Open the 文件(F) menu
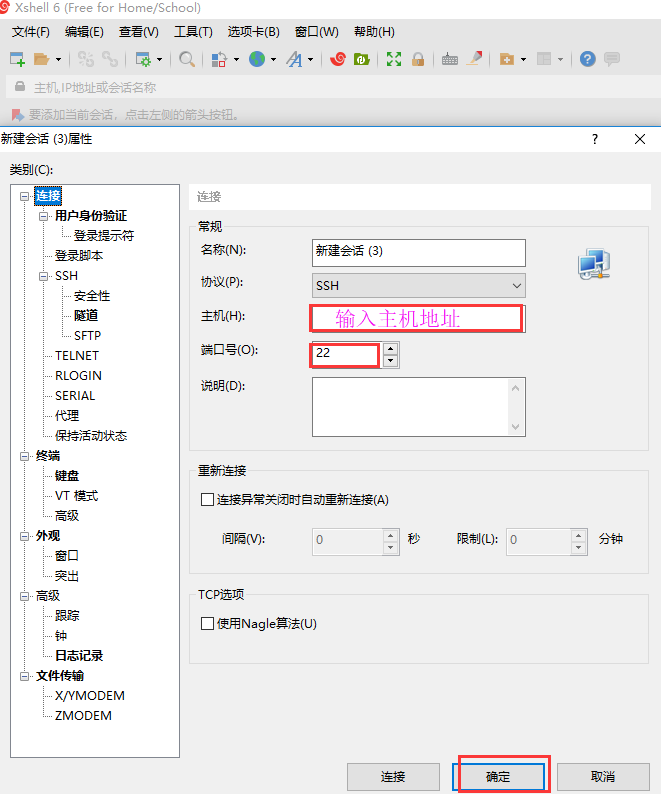This screenshot has height=794, width=661. pos(31,32)
